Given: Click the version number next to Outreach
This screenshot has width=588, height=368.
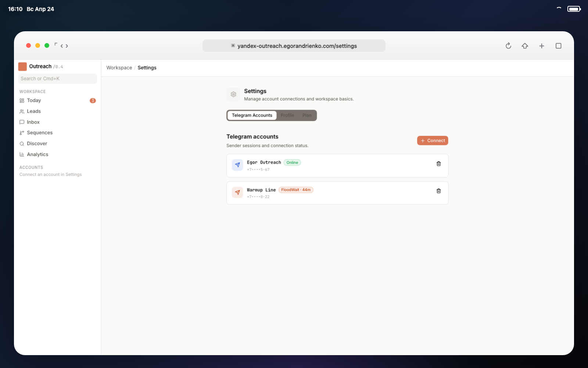Looking at the screenshot, I should pyautogui.click(x=58, y=67).
